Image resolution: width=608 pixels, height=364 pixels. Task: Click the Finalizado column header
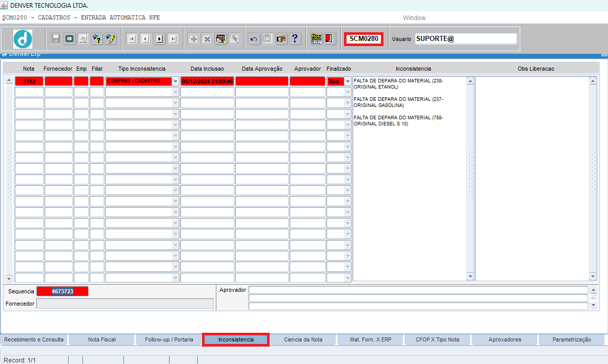(x=339, y=69)
